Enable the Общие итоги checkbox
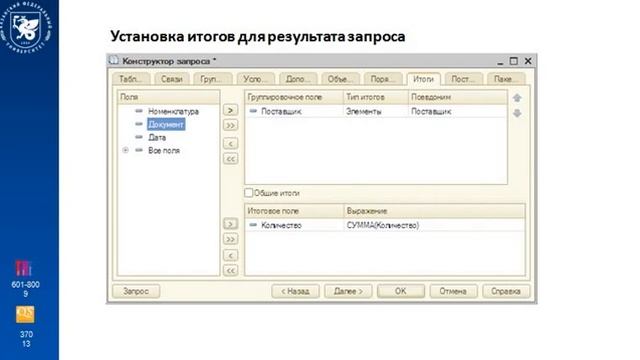Image resolution: width=640 pixels, height=360 pixels. point(249,193)
